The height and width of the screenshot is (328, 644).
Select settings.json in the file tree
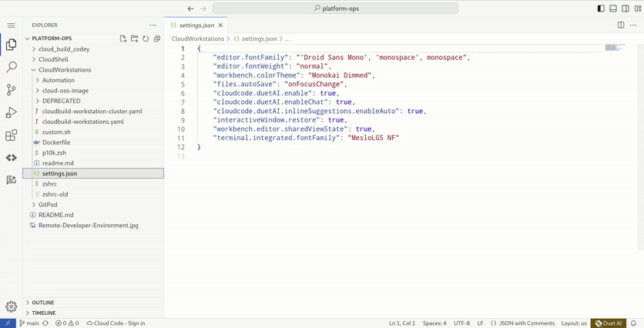point(93,173)
